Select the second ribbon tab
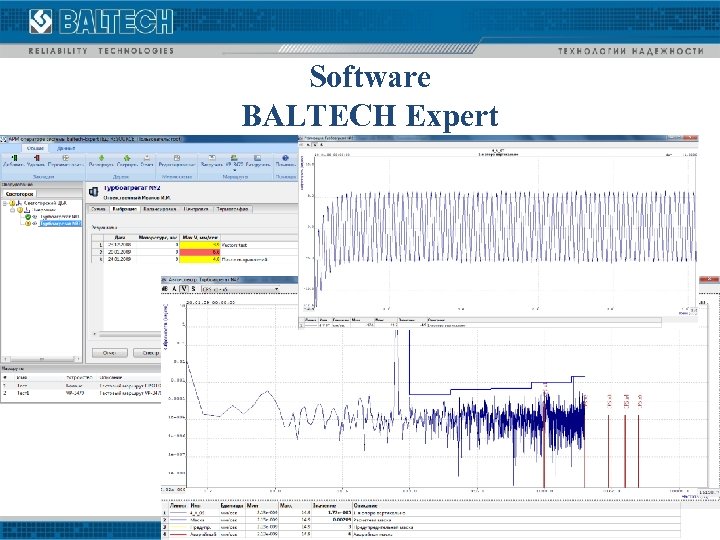Viewport: 720px width, 540px height. point(66,148)
